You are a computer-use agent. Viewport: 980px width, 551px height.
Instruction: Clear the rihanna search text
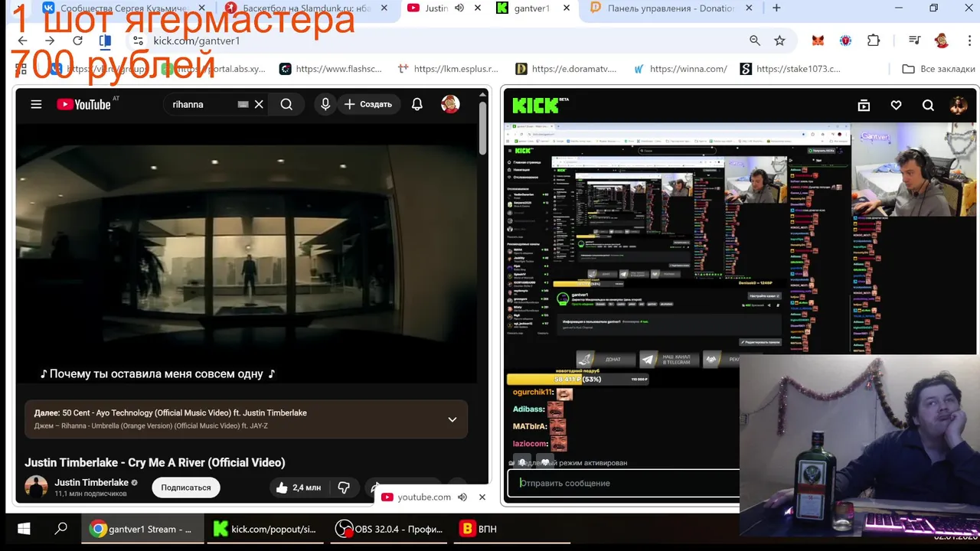tap(259, 104)
